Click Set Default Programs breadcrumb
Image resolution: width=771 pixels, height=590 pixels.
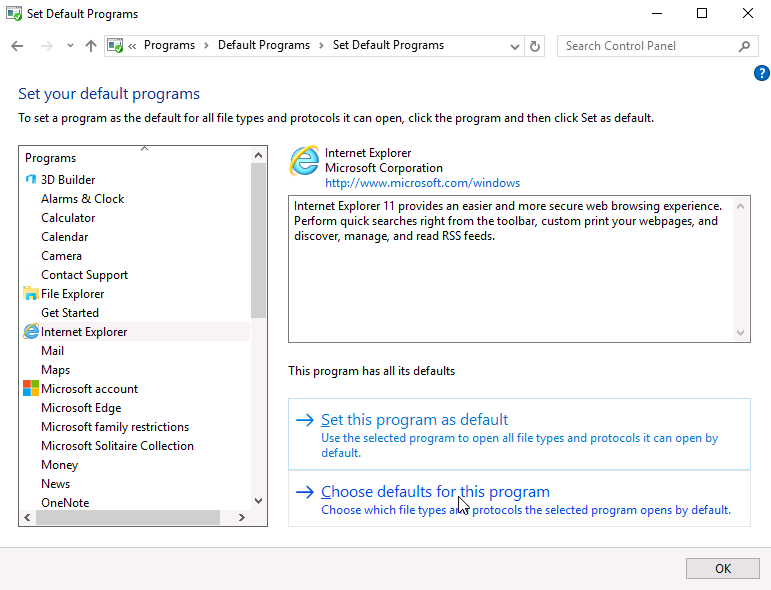pos(388,45)
